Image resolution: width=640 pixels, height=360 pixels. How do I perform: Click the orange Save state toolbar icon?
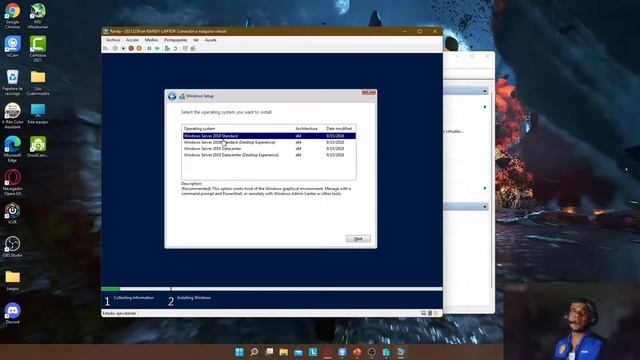[139, 48]
